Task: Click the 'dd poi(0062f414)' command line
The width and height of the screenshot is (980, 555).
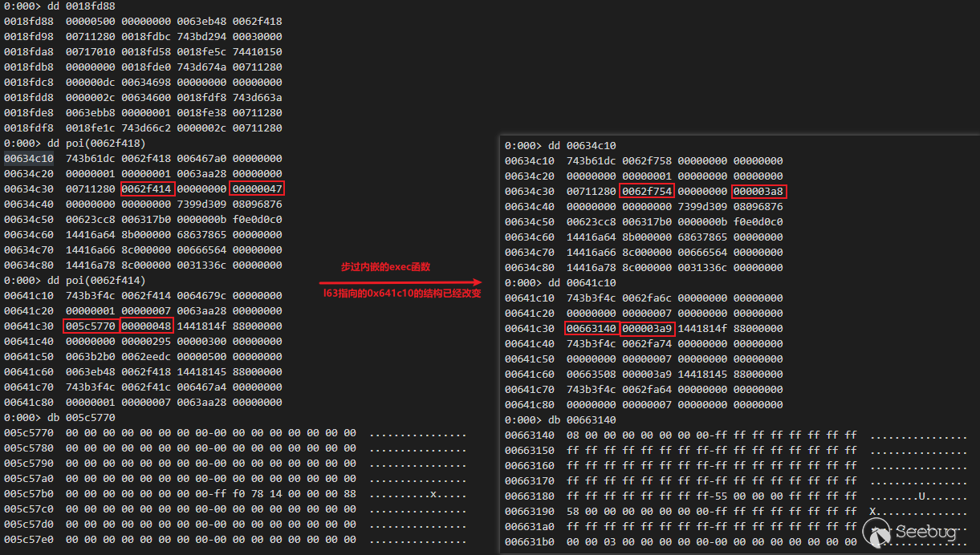Action: coord(75,281)
